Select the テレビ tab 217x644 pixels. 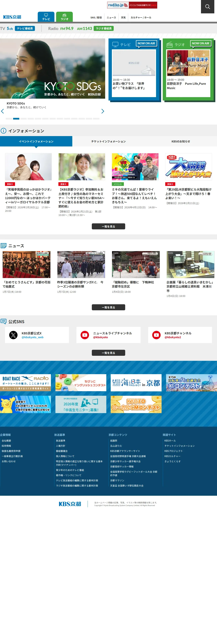(x=46, y=17)
